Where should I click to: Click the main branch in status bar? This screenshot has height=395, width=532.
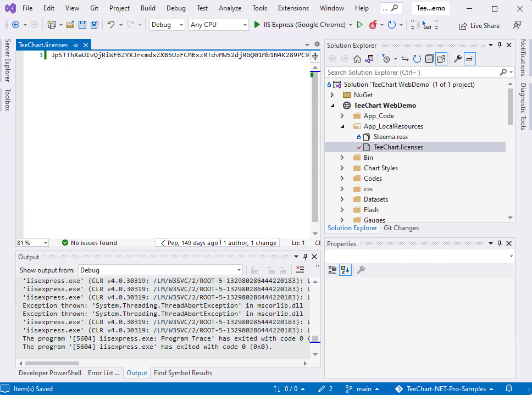coord(362,389)
